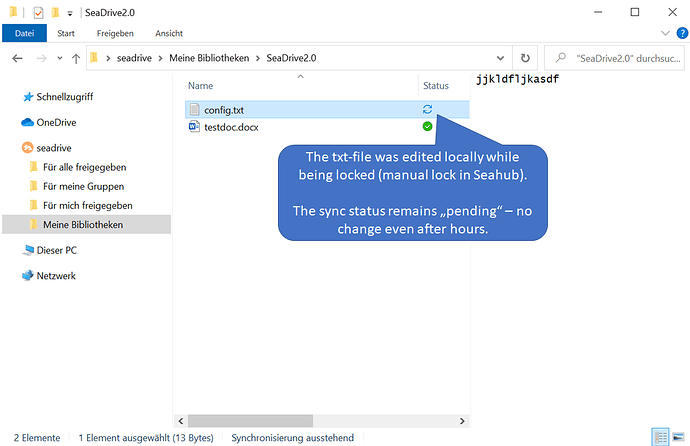Select seadrive in the navigation pane
Image resolution: width=690 pixels, height=446 pixels.
pyautogui.click(x=54, y=148)
